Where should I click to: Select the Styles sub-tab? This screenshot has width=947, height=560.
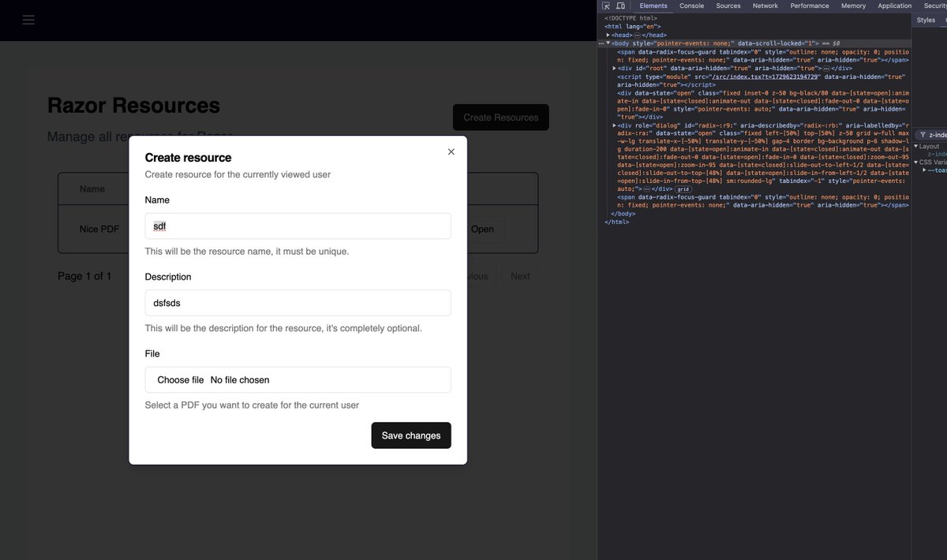pos(926,20)
